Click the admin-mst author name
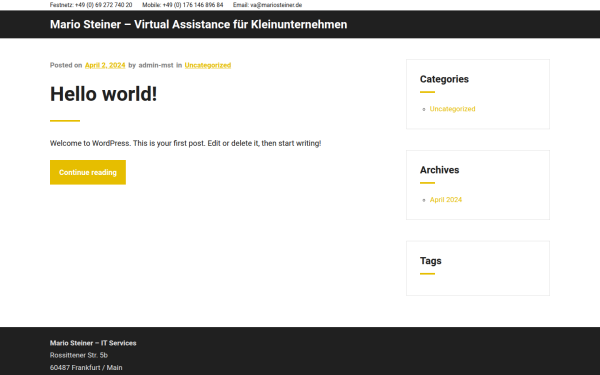The image size is (600, 375). pyautogui.click(x=156, y=65)
